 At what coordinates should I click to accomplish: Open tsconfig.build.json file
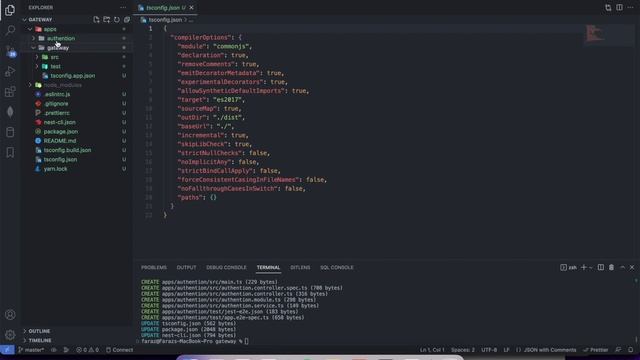coord(67,150)
